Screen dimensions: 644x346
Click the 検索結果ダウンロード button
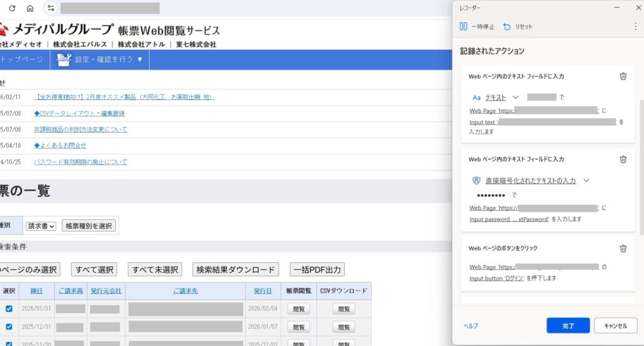pyautogui.click(x=235, y=269)
